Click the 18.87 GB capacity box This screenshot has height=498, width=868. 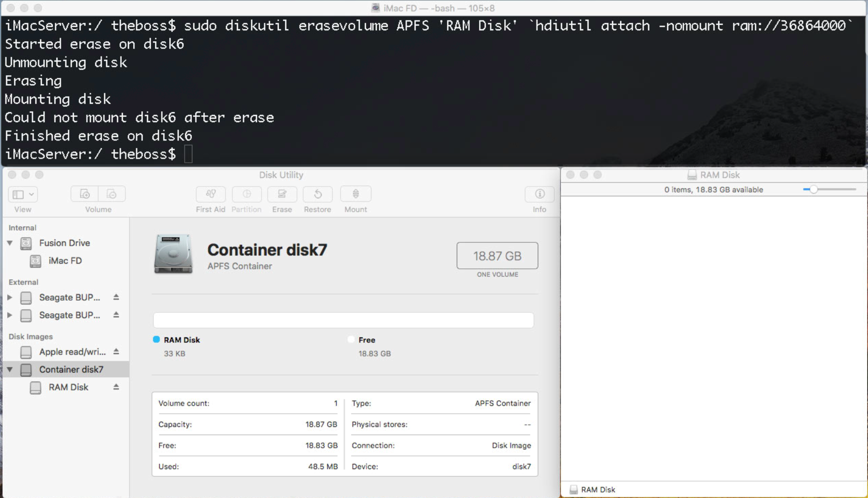[x=497, y=256]
